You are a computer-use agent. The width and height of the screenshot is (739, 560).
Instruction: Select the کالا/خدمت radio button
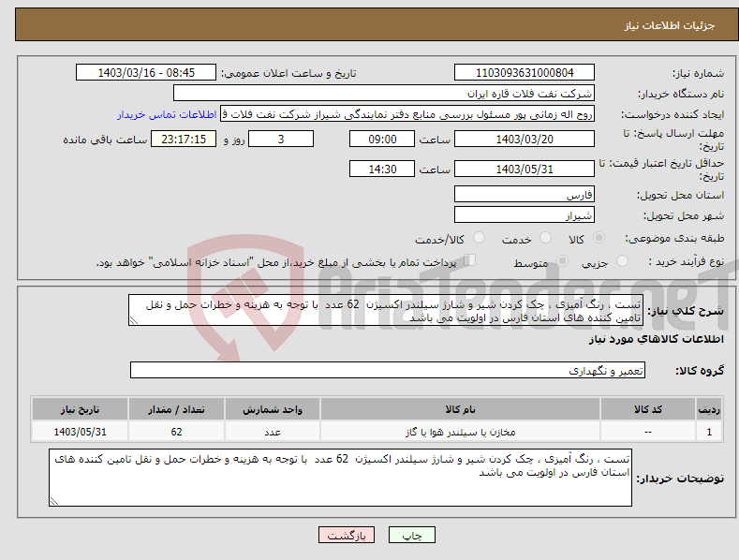tap(479, 238)
